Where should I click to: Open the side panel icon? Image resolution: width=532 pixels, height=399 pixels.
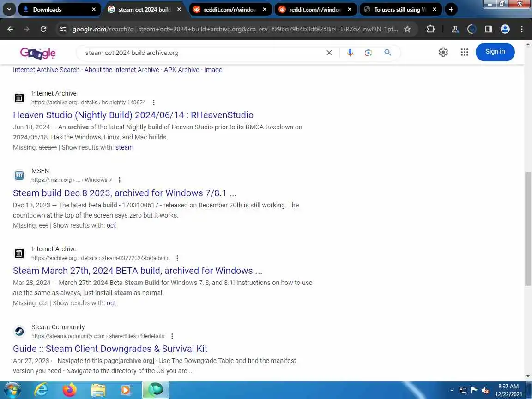pos(488,29)
